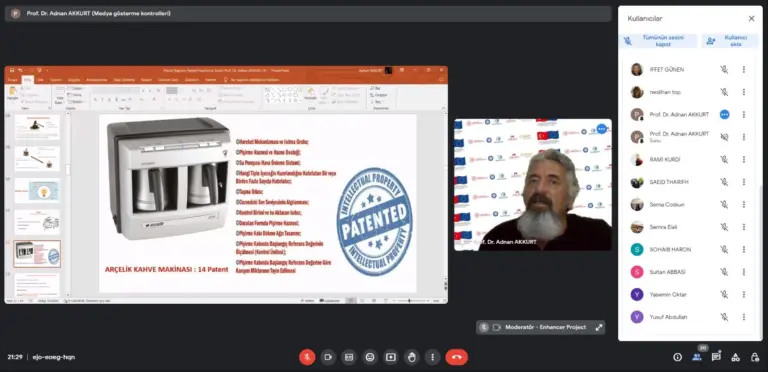Open more options for Sema Coskun
Screen dimensions: 768x372
pyautogui.click(x=744, y=205)
